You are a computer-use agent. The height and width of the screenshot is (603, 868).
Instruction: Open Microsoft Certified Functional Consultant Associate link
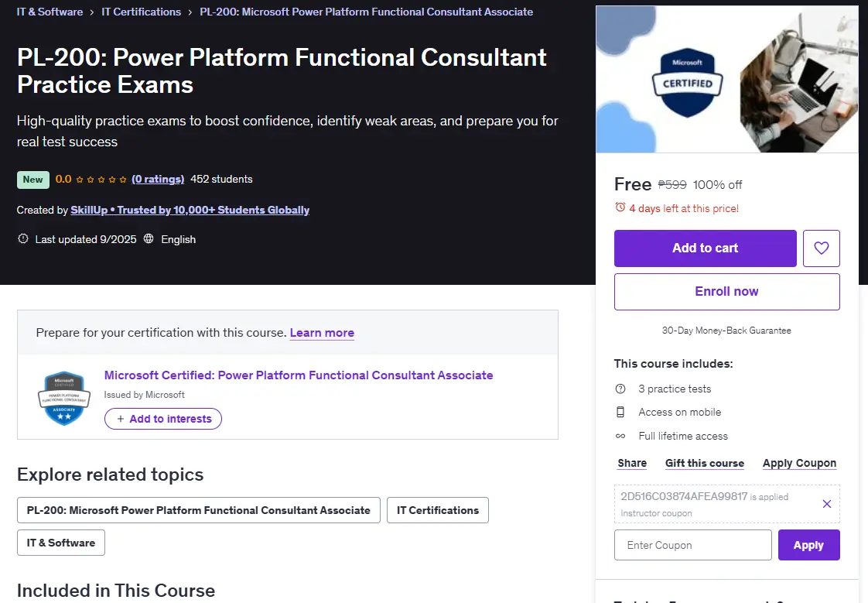click(x=299, y=375)
